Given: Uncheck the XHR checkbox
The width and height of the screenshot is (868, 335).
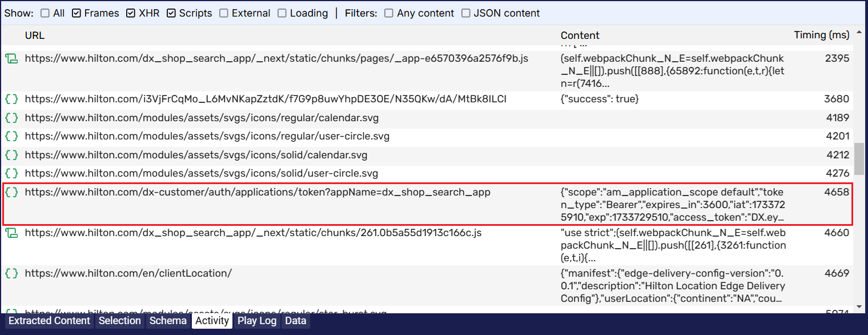Looking at the screenshot, I should coord(131,13).
